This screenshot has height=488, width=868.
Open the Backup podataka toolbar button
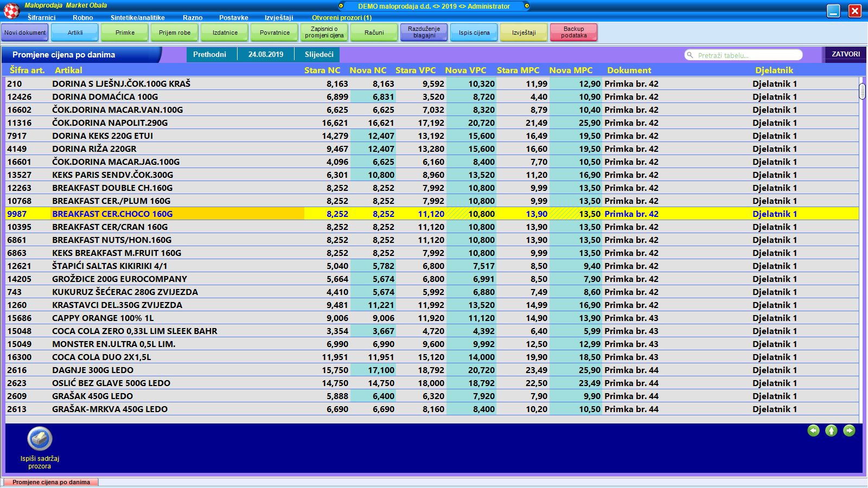tap(573, 33)
